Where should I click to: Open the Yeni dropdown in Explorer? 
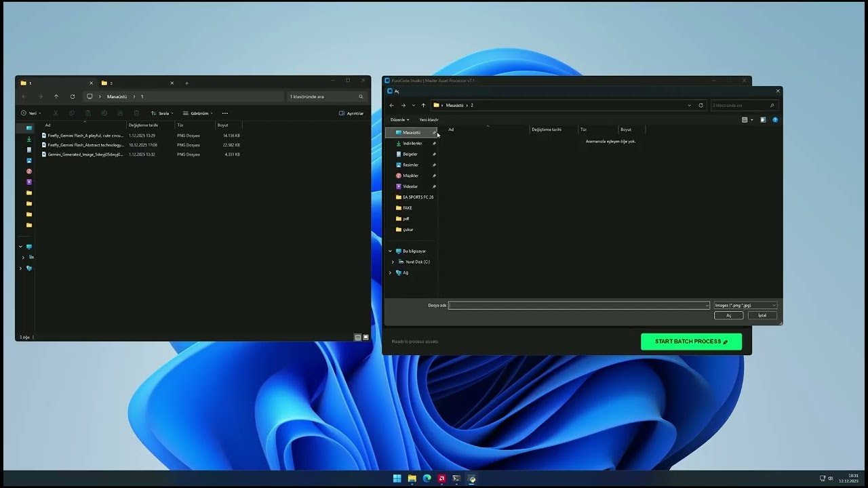[31, 113]
